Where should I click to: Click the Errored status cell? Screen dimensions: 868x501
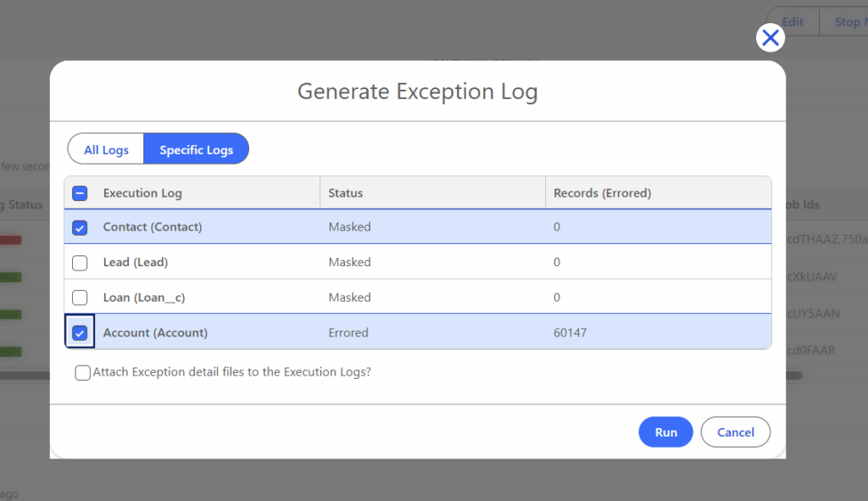point(348,333)
